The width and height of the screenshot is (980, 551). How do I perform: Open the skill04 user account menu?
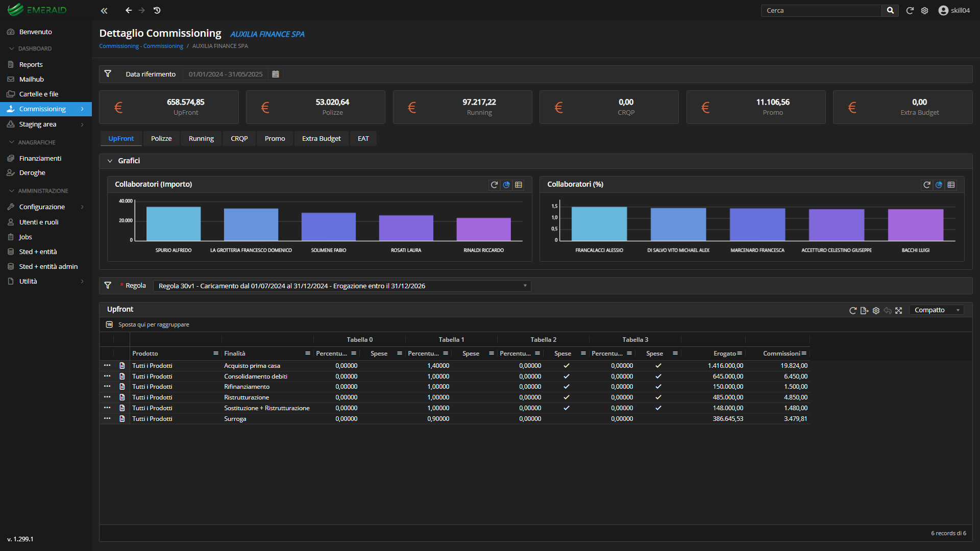954,10
